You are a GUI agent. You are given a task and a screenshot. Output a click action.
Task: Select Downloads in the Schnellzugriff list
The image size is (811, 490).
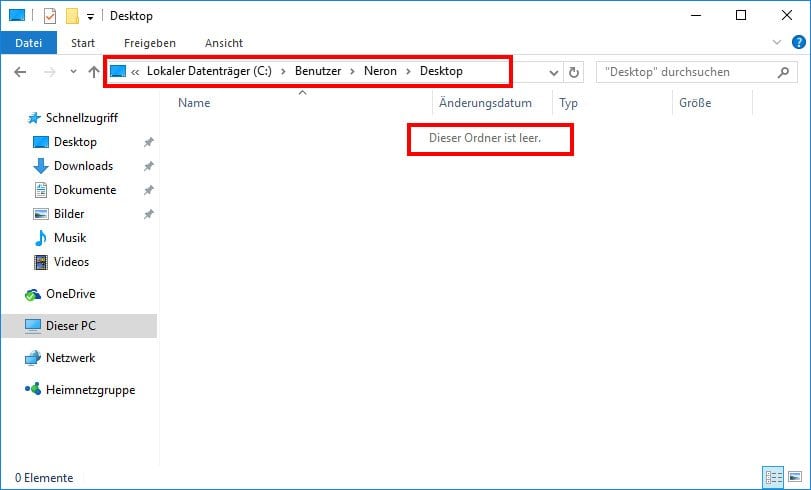[x=83, y=166]
